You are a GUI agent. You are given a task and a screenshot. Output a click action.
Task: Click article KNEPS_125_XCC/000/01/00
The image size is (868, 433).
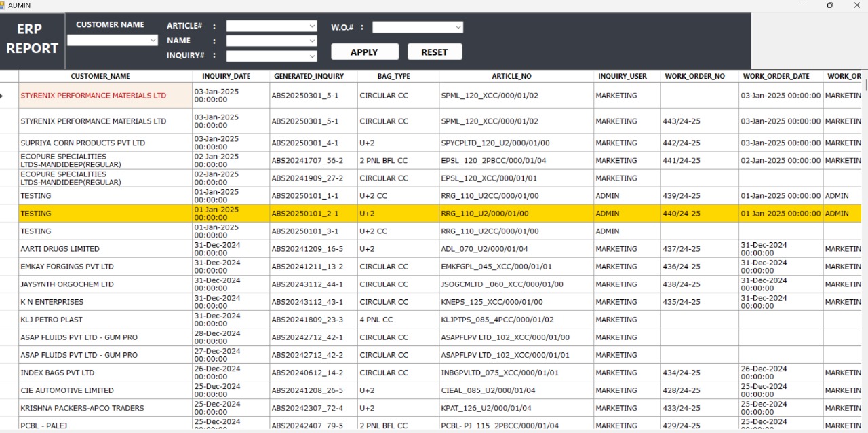click(516, 302)
